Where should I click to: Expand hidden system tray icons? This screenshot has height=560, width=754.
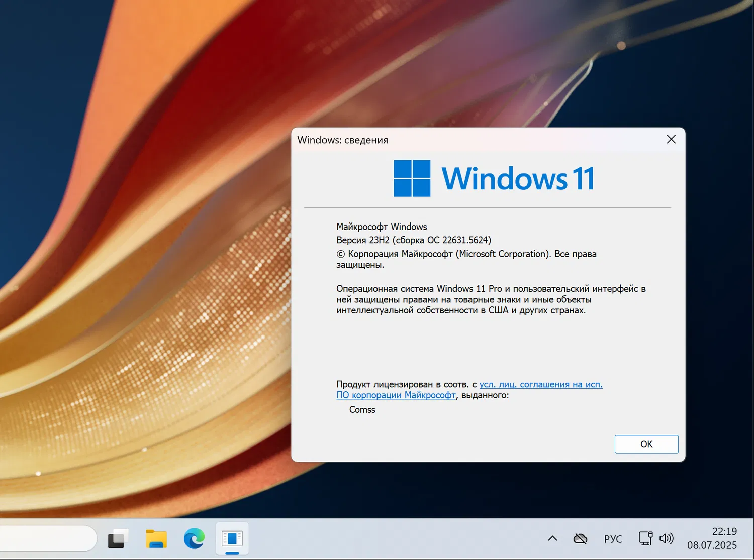pyautogui.click(x=552, y=538)
